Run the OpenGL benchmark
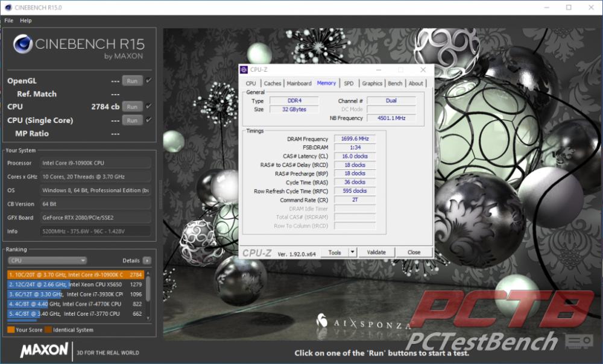Image resolution: width=603 pixels, height=364 pixels. (x=132, y=81)
